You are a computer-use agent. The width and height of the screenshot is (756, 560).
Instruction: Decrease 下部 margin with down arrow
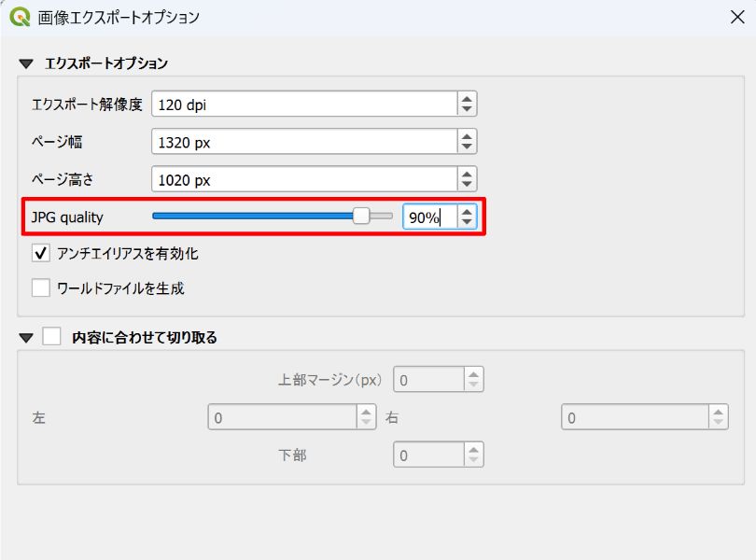pyautogui.click(x=473, y=459)
